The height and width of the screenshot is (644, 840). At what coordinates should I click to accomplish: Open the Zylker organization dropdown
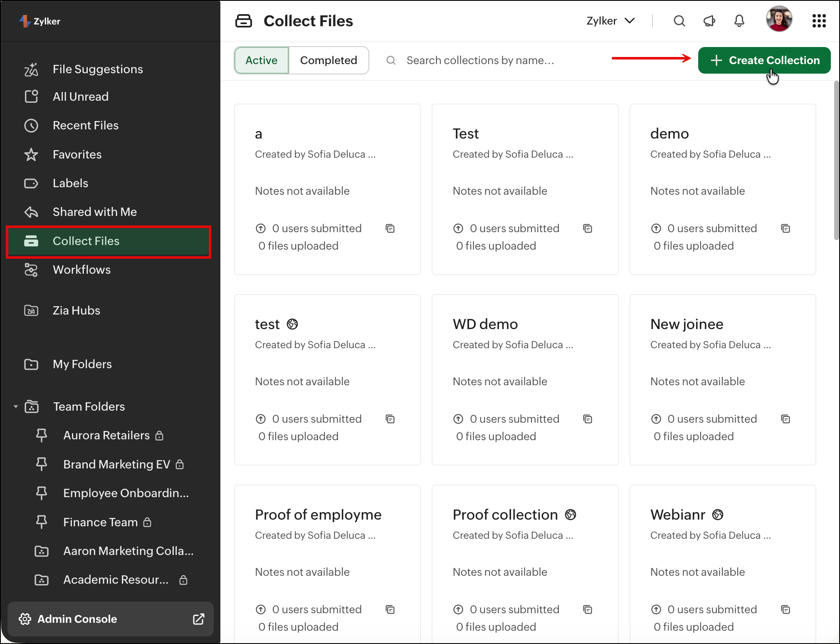610,21
